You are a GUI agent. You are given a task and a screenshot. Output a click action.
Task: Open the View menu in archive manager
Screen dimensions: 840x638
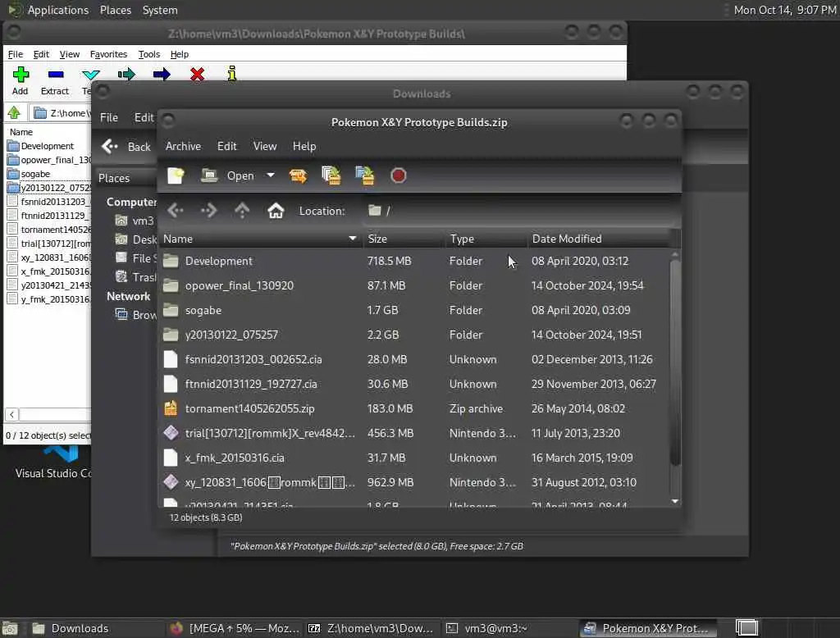coord(265,146)
